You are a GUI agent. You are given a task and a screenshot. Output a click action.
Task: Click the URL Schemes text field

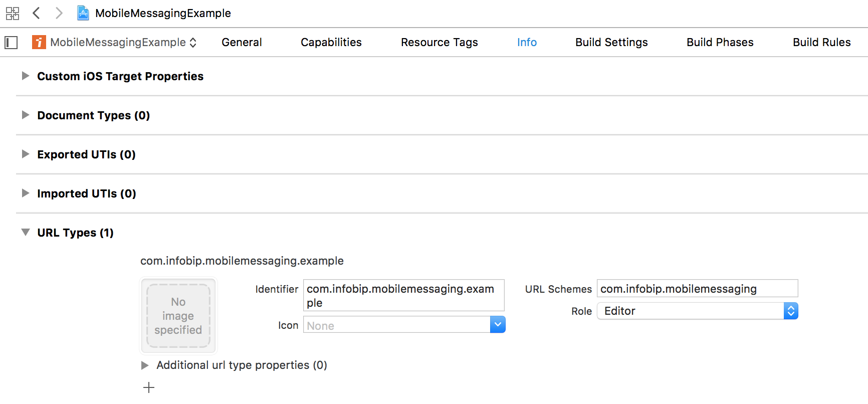[698, 288]
